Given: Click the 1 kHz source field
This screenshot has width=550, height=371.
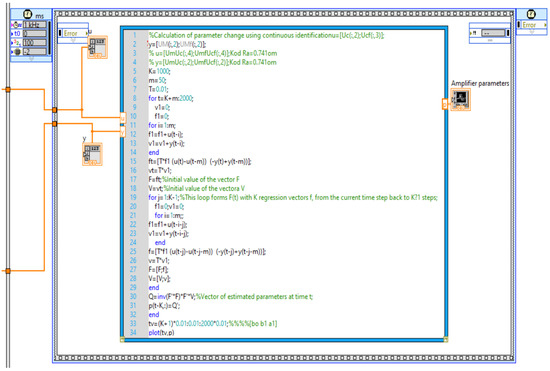Looking at the screenshot, I should coord(35,25).
